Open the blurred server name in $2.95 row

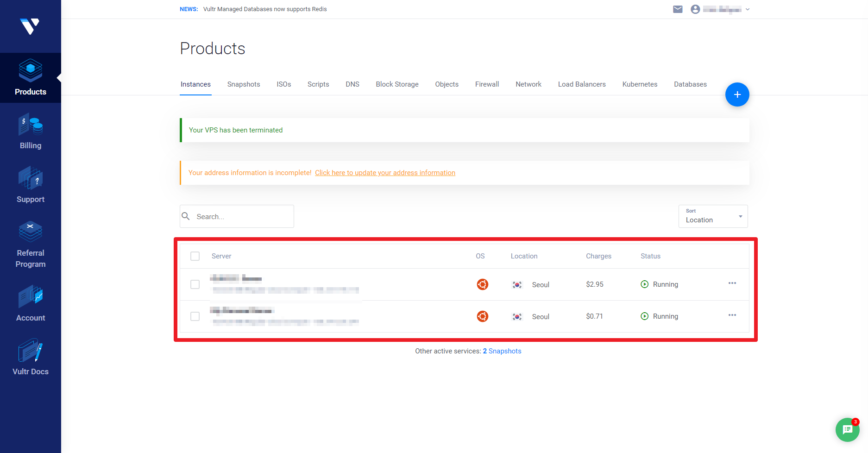click(x=236, y=278)
